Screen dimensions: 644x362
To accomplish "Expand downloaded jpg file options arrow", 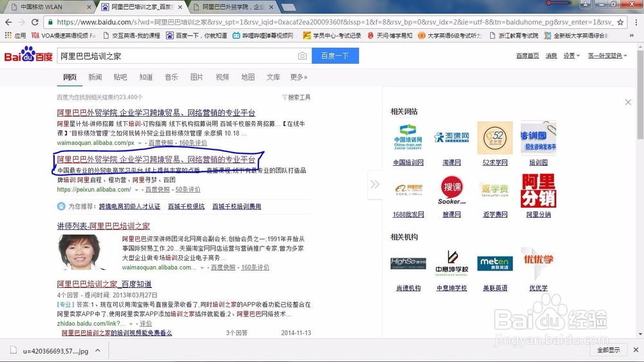I will click(x=98, y=350).
